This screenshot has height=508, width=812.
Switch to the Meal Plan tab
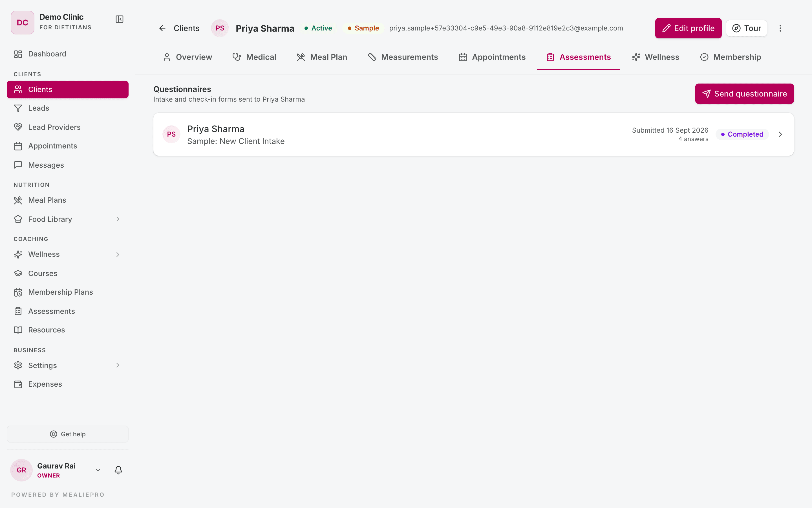(322, 57)
